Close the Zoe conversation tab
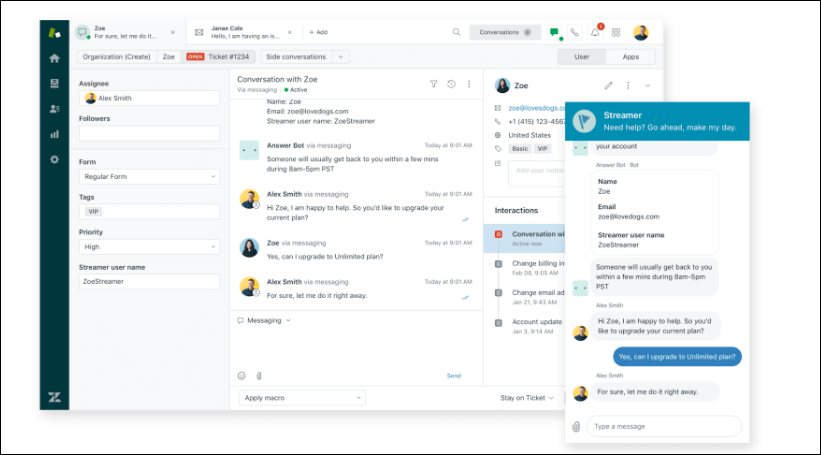 point(173,32)
